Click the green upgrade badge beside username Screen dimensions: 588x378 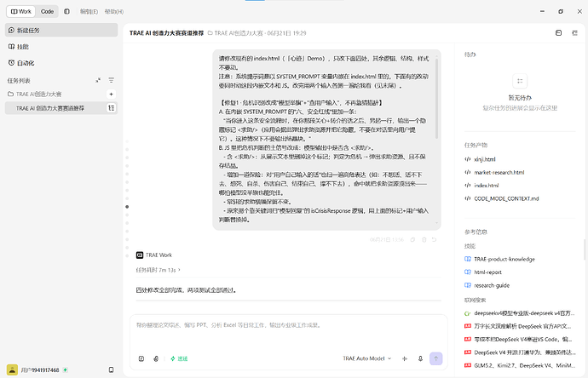click(66, 369)
